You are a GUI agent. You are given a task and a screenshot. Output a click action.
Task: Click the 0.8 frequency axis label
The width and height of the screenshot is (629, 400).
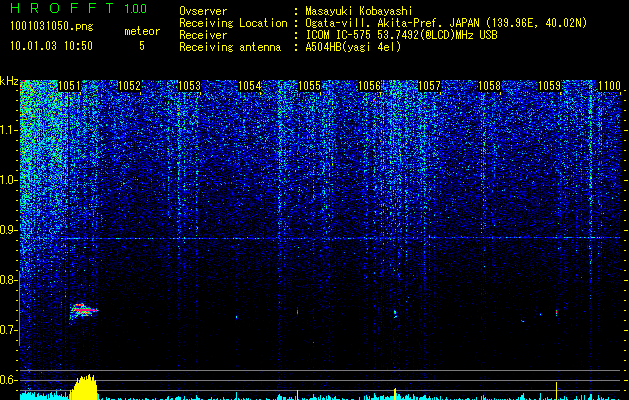tap(9, 280)
